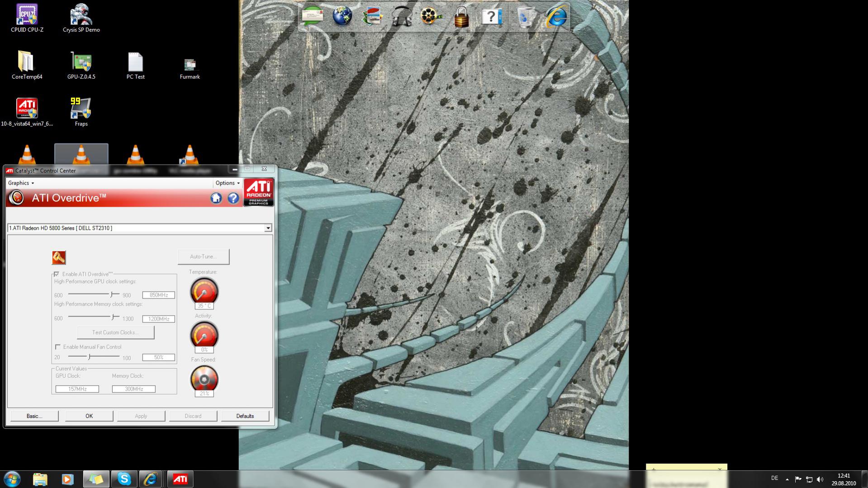This screenshot has height=488, width=868.
Task: Click the padlock icon in the dock
Action: point(461,17)
